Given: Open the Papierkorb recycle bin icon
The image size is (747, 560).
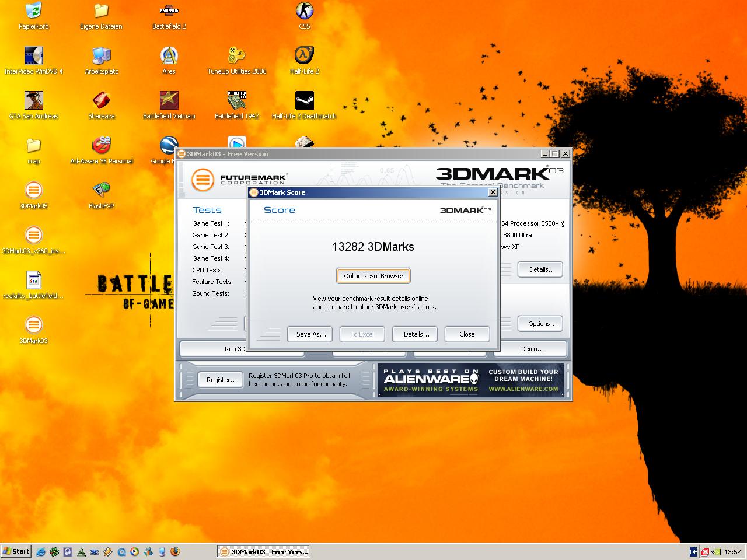Looking at the screenshot, I should [x=34, y=16].
